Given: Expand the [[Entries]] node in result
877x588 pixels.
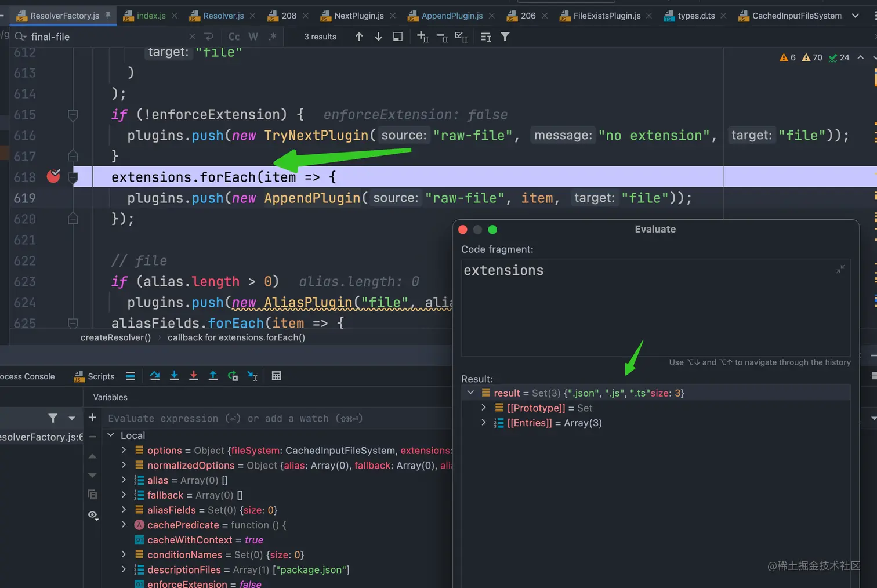Looking at the screenshot, I should pos(484,423).
